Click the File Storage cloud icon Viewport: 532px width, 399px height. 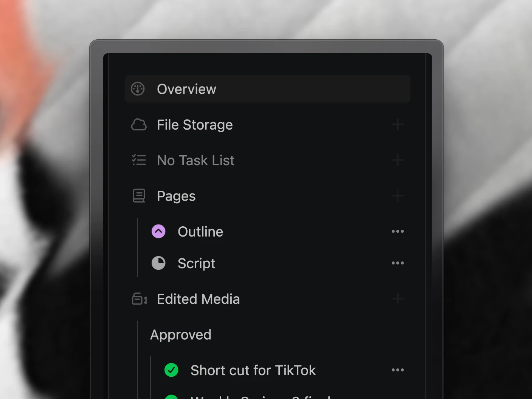click(x=139, y=125)
